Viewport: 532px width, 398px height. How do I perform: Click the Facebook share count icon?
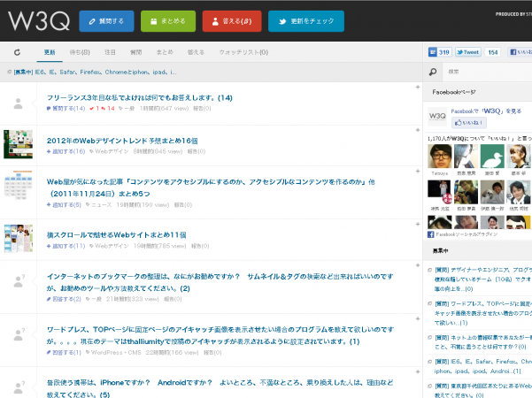point(439,53)
